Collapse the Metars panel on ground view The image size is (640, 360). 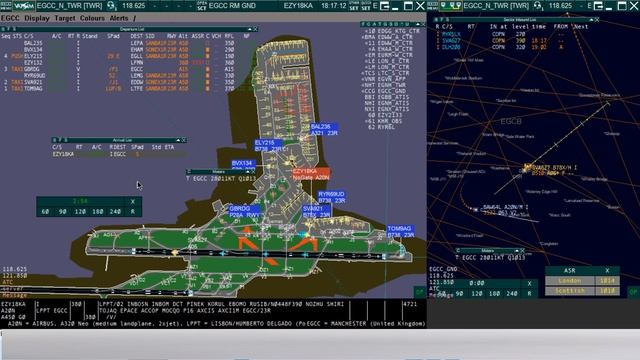coord(247,172)
